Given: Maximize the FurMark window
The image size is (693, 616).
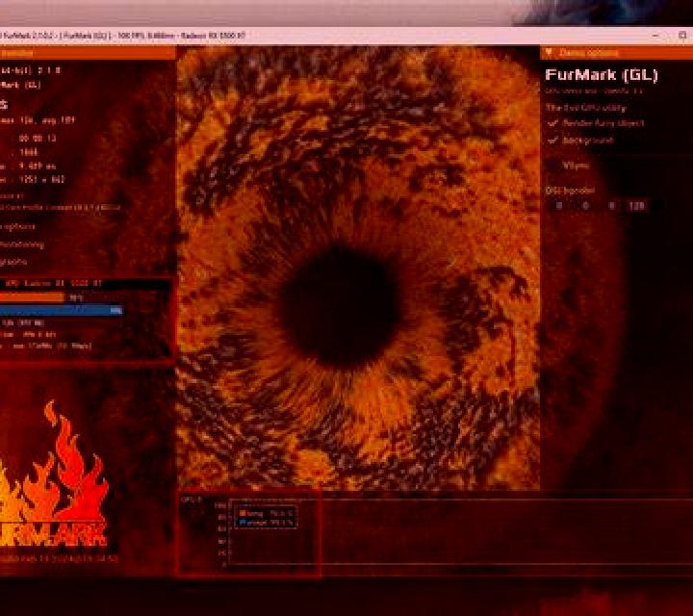Looking at the screenshot, I should click(682, 36).
